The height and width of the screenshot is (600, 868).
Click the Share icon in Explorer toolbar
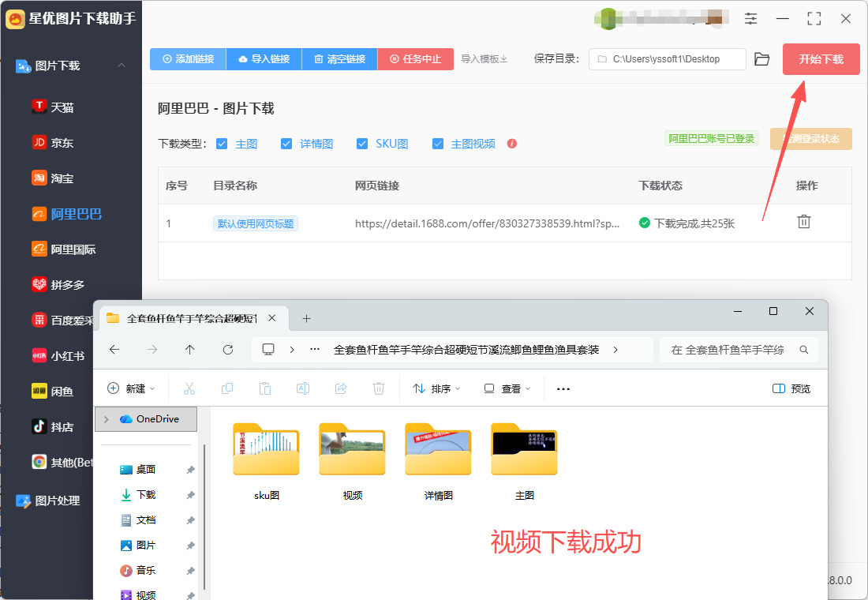(x=341, y=388)
